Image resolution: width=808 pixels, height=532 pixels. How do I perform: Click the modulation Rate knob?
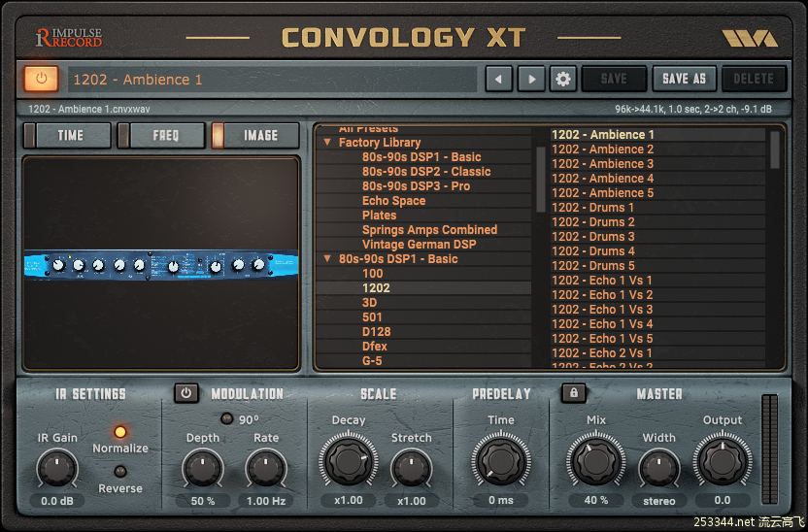click(266, 468)
